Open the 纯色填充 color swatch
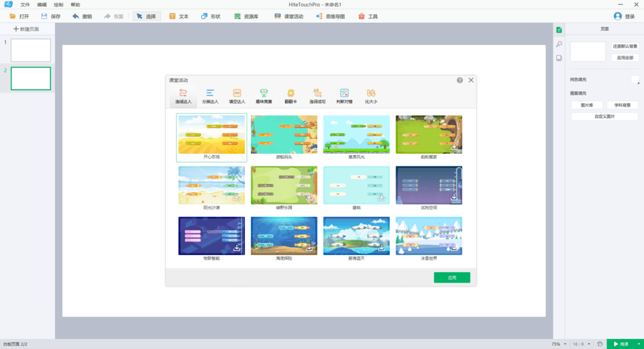 [635, 80]
